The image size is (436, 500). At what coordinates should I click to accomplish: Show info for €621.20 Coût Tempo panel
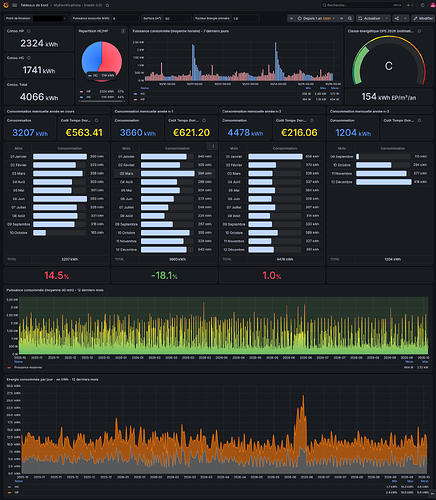click(x=204, y=120)
